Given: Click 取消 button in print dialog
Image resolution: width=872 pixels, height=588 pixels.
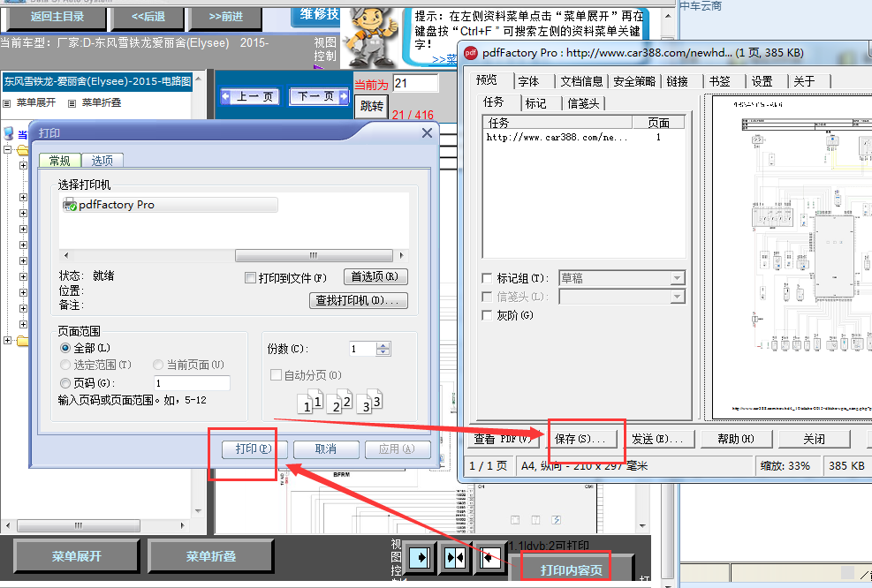Looking at the screenshot, I should click(326, 449).
